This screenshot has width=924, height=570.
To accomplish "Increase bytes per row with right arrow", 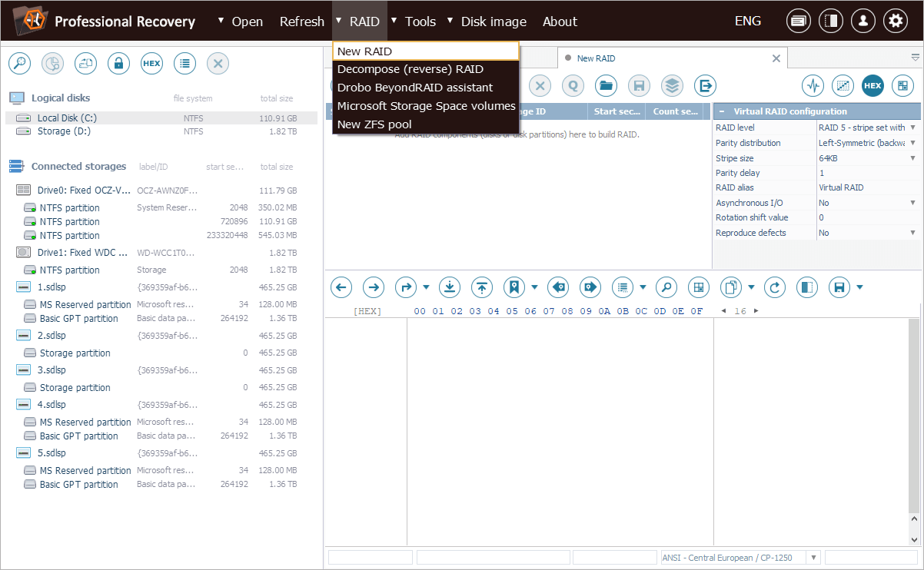I will pos(756,311).
